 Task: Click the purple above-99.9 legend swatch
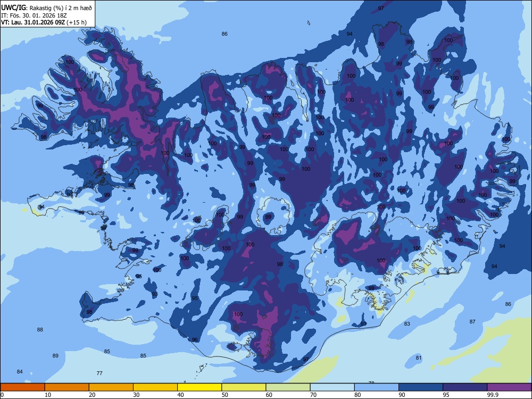(509, 387)
